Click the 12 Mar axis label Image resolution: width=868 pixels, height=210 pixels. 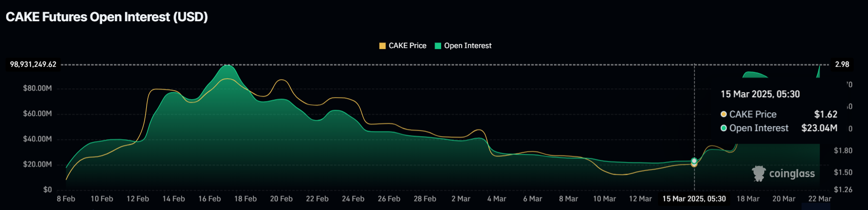(640, 199)
